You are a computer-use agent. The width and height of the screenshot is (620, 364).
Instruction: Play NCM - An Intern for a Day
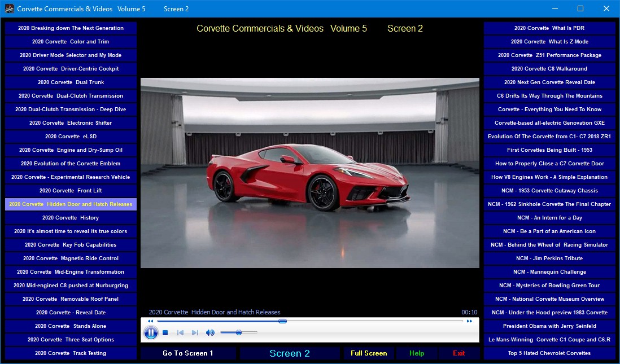[x=549, y=218]
